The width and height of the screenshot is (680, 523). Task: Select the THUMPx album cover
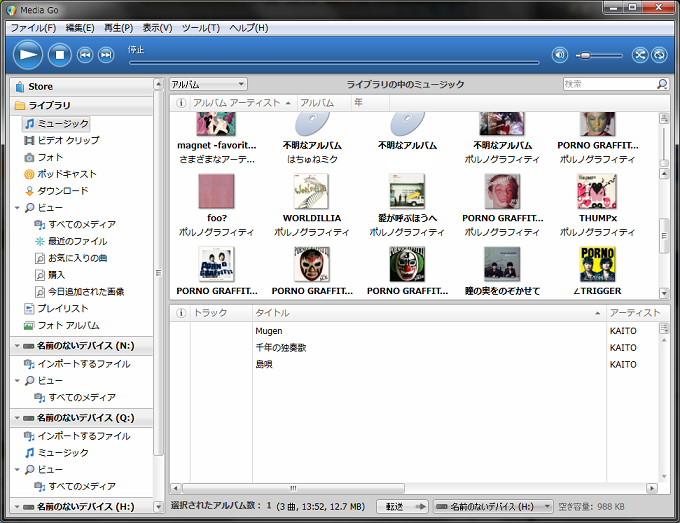(597, 192)
